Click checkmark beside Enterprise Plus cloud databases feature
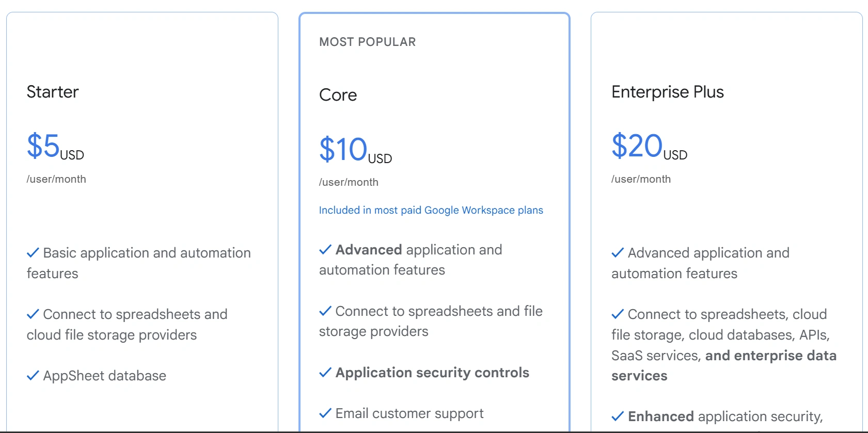The height and width of the screenshot is (433, 868). [618, 314]
